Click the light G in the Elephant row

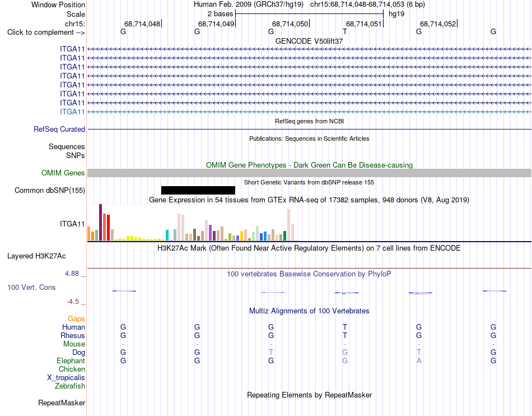(345, 360)
